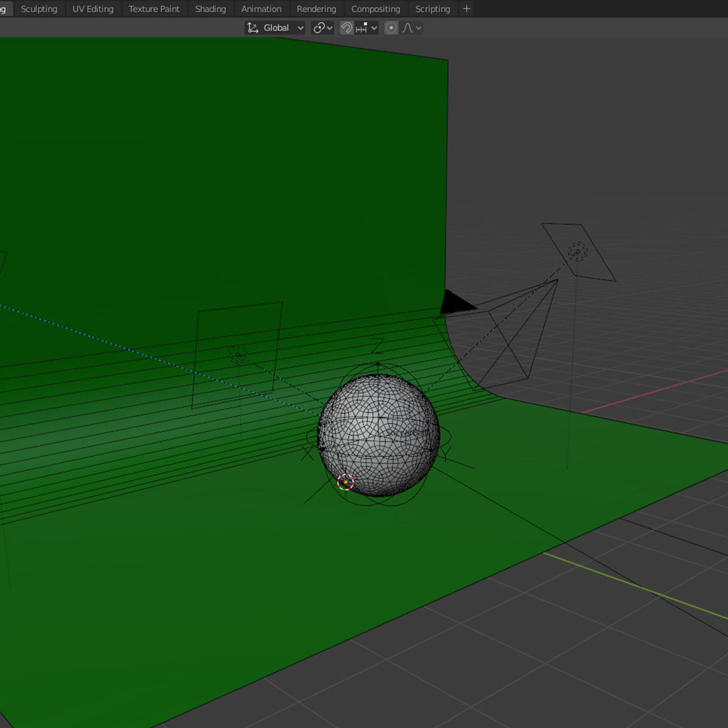The width and height of the screenshot is (728, 728).
Task: Switch to the Sculpting workspace tab
Action: pos(39,9)
